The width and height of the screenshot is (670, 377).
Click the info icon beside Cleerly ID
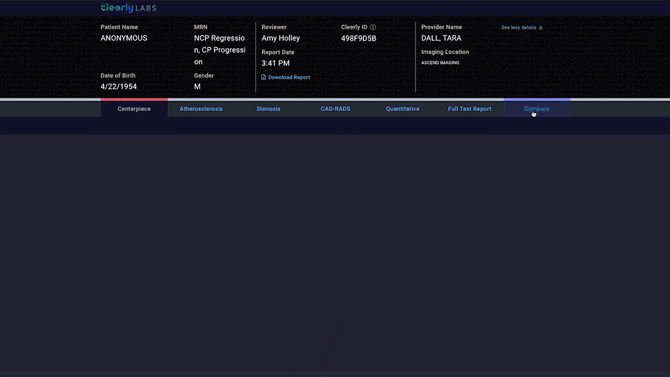[373, 27]
